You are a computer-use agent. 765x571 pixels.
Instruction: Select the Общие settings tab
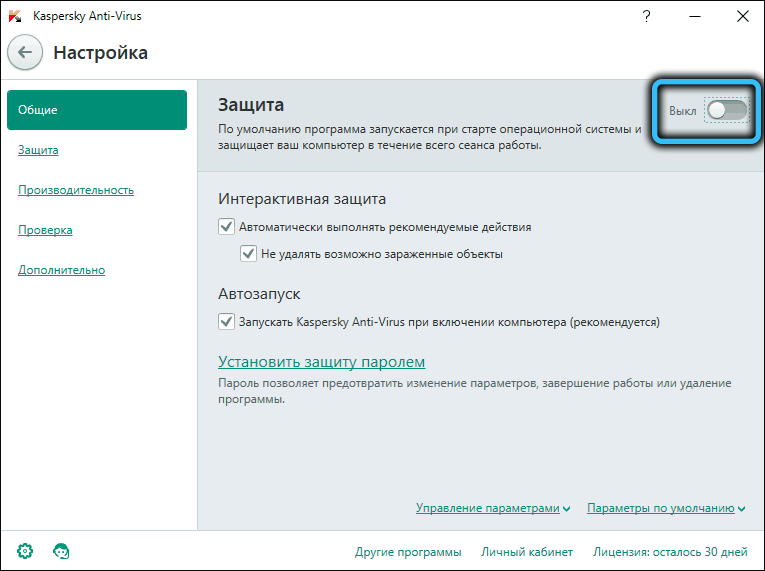pyautogui.click(x=97, y=110)
